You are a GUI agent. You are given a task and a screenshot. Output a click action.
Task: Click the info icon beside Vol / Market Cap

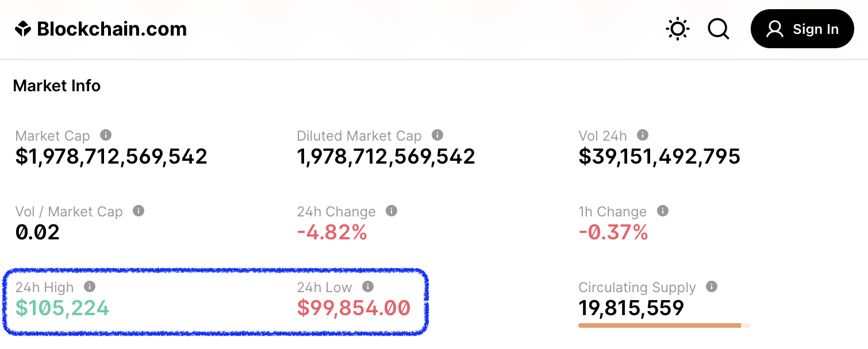pyautogui.click(x=139, y=211)
